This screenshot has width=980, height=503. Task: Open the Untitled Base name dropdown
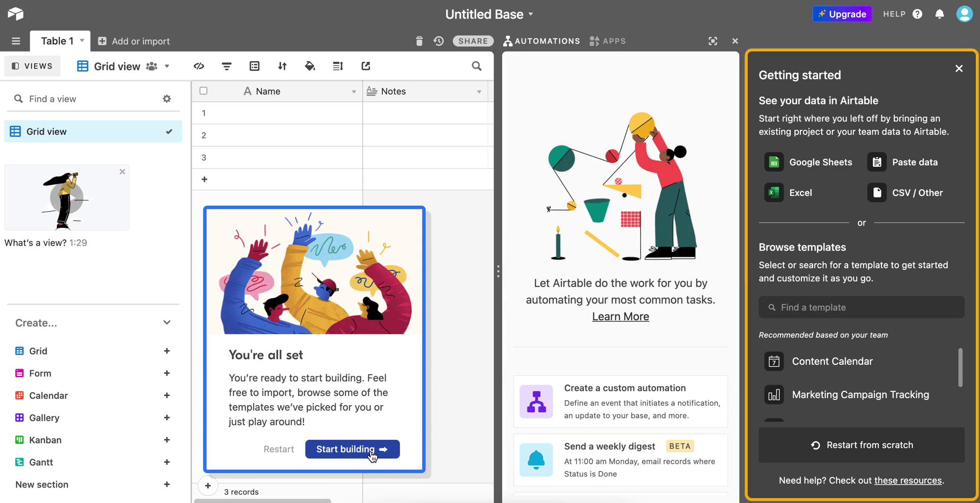(531, 14)
